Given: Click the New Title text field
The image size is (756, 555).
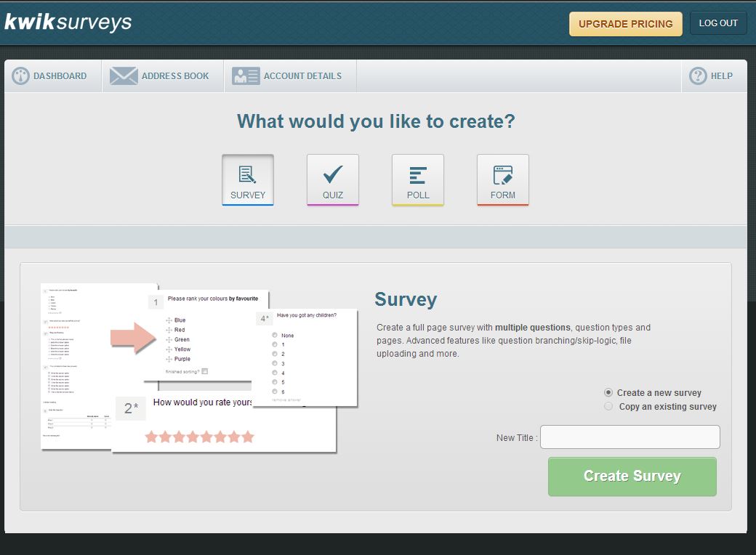Looking at the screenshot, I should coord(630,437).
